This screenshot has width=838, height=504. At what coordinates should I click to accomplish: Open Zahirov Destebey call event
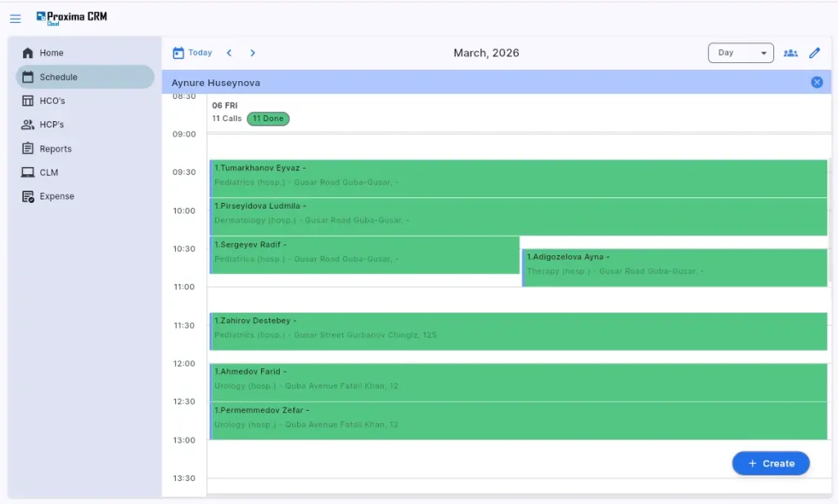(518, 331)
